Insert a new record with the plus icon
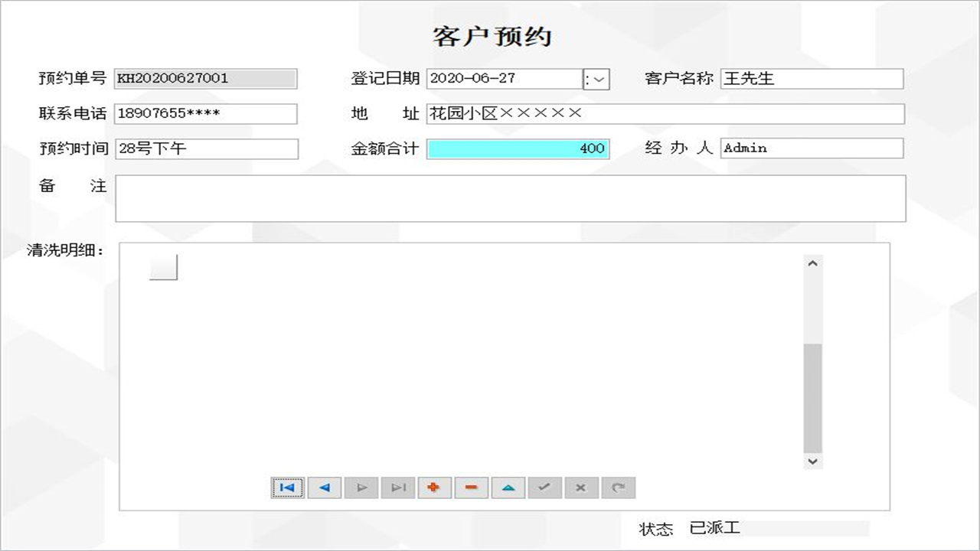This screenshot has height=551, width=980. (x=435, y=487)
